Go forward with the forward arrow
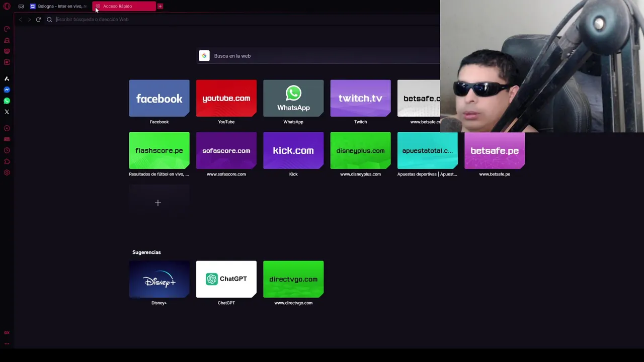The image size is (644, 362). [x=29, y=20]
